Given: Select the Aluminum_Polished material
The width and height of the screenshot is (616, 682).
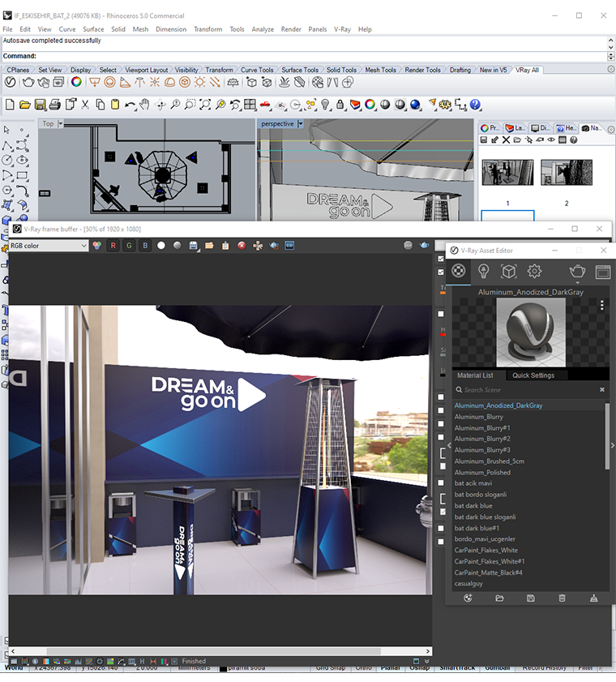Looking at the screenshot, I should pos(482,472).
